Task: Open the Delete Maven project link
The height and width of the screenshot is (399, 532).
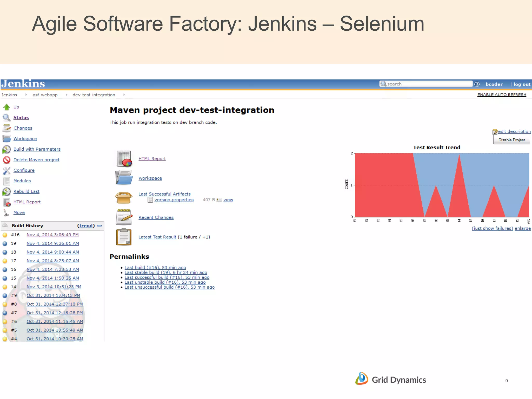Action: (36, 160)
